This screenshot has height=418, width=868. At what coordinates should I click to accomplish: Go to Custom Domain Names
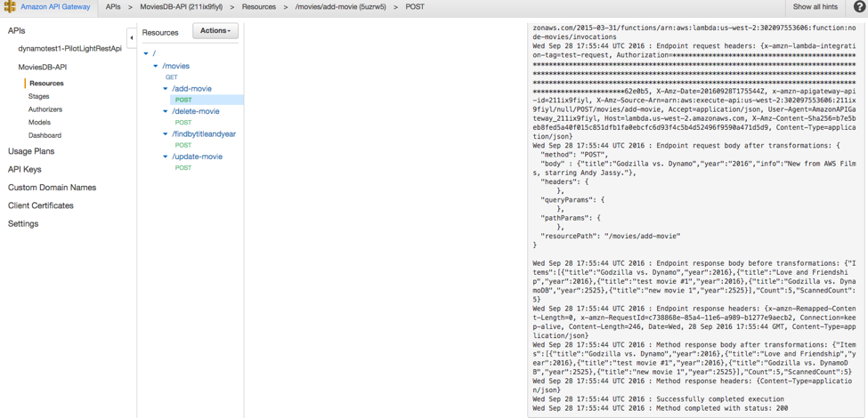(x=52, y=188)
